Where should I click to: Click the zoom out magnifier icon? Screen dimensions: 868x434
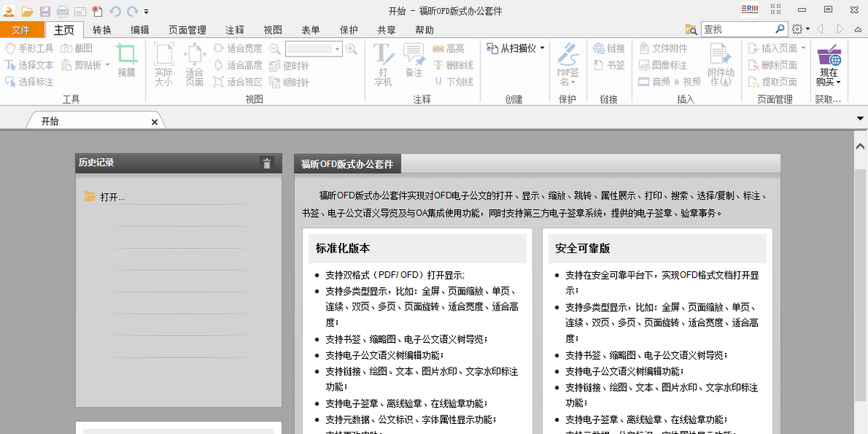coord(275,49)
